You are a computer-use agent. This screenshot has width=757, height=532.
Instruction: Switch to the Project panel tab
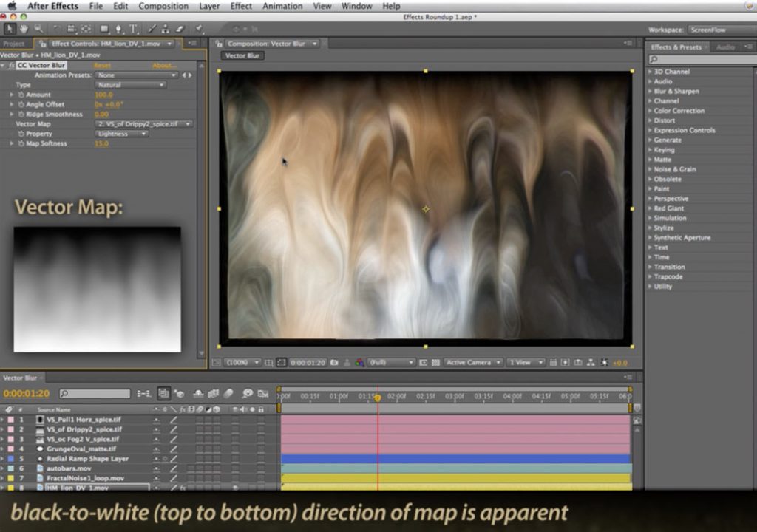[x=14, y=44]
